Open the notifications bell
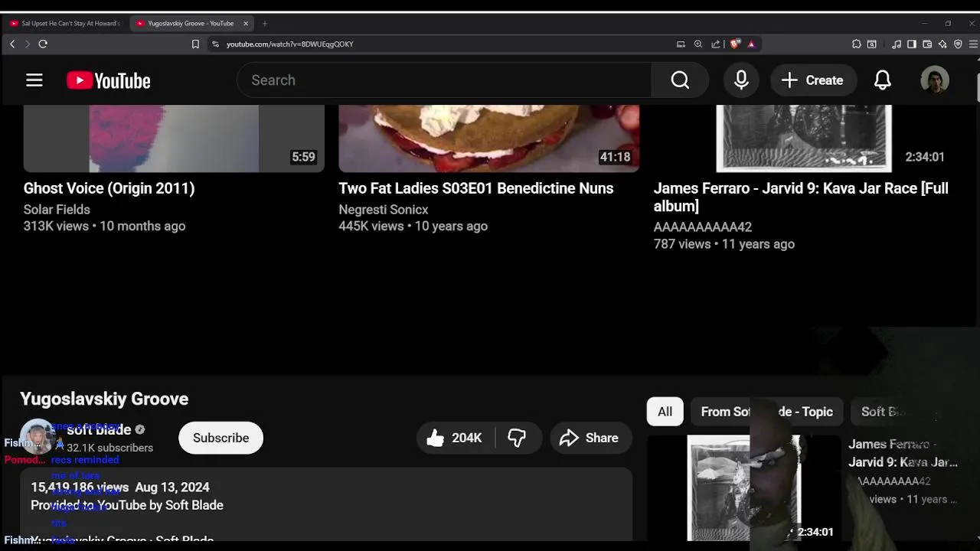 [883, 80]
